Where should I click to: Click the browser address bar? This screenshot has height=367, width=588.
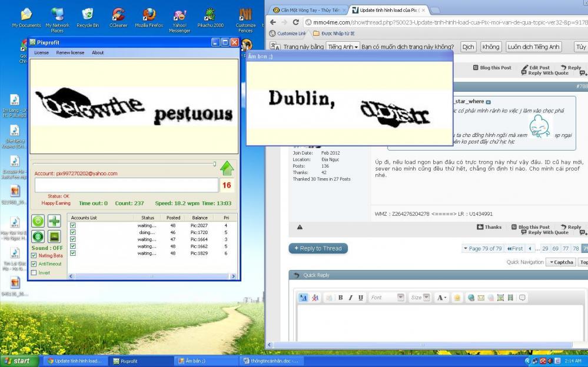click(446, 22)
